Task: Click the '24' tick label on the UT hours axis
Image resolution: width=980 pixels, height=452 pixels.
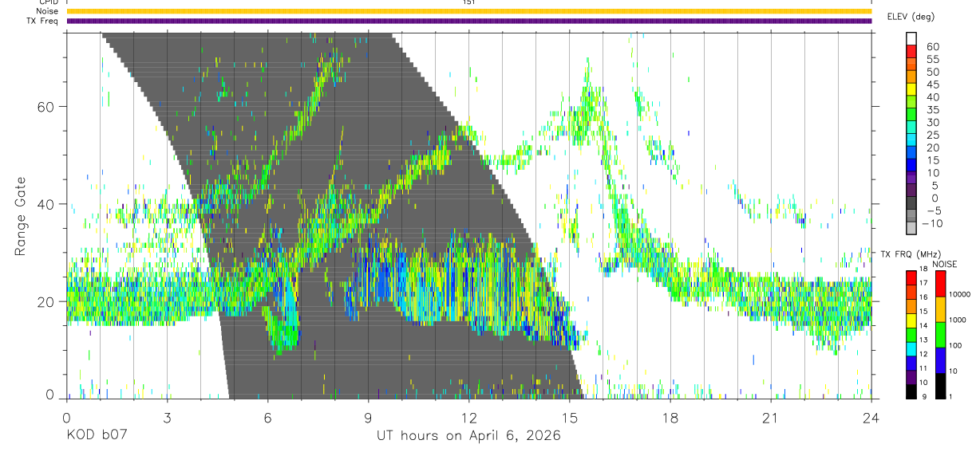Action: (871, 417)
